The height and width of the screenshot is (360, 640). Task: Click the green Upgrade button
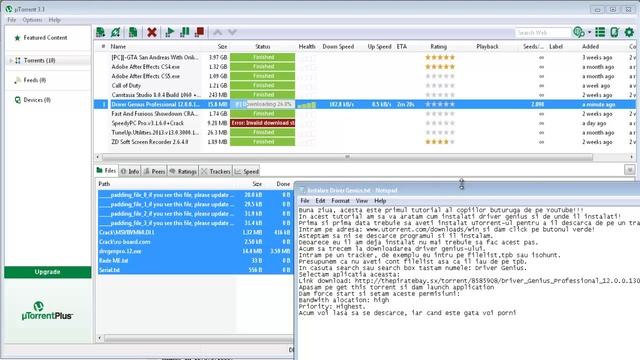[48, 272]
